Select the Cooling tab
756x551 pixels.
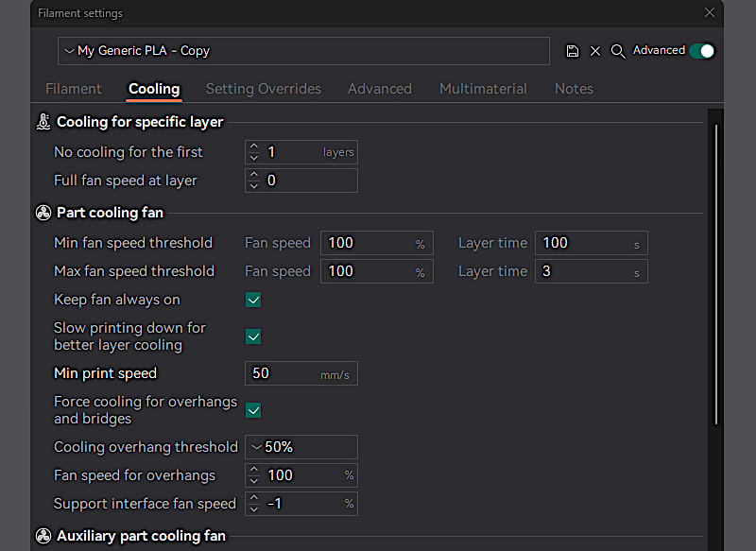pos(154,89)
